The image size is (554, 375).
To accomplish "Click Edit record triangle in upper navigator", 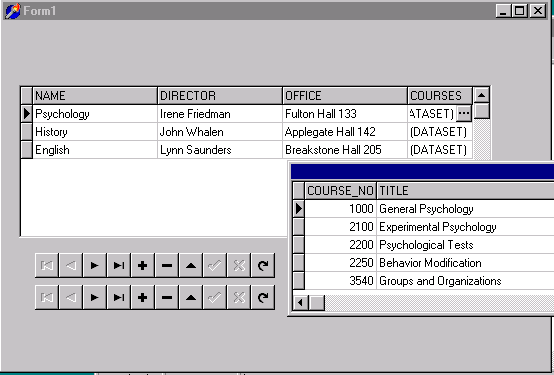I will click(191, 265).
